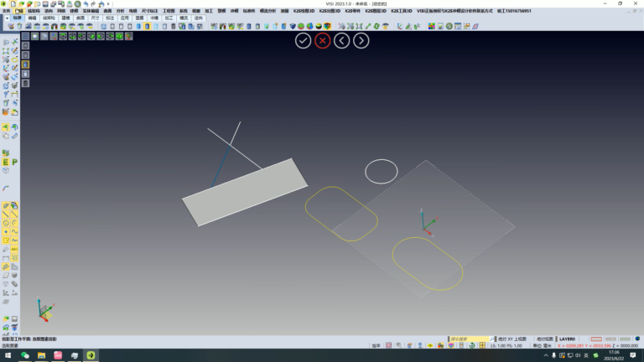
Task: Click the 捕率 label in status bar
Action: coord(377,345)
